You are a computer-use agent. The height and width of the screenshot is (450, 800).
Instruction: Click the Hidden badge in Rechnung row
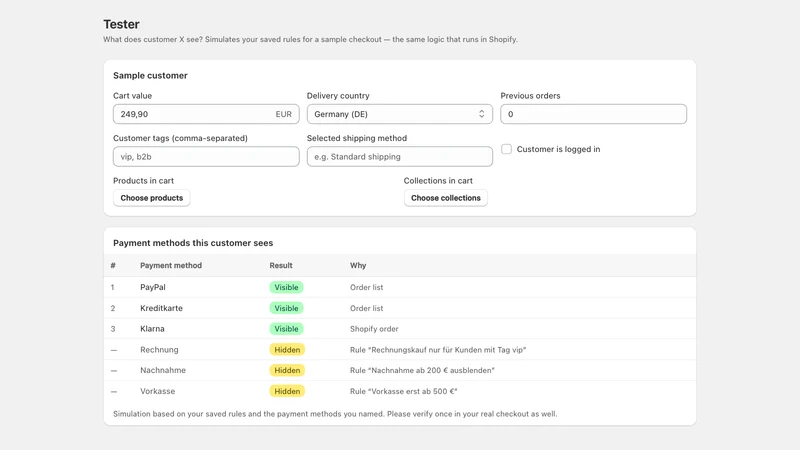[287, 350]
